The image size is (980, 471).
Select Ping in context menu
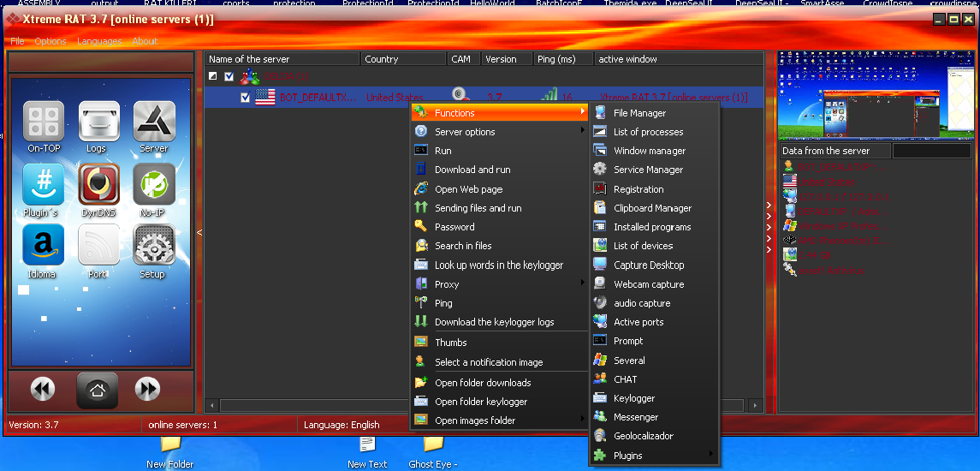coord(500,303)
